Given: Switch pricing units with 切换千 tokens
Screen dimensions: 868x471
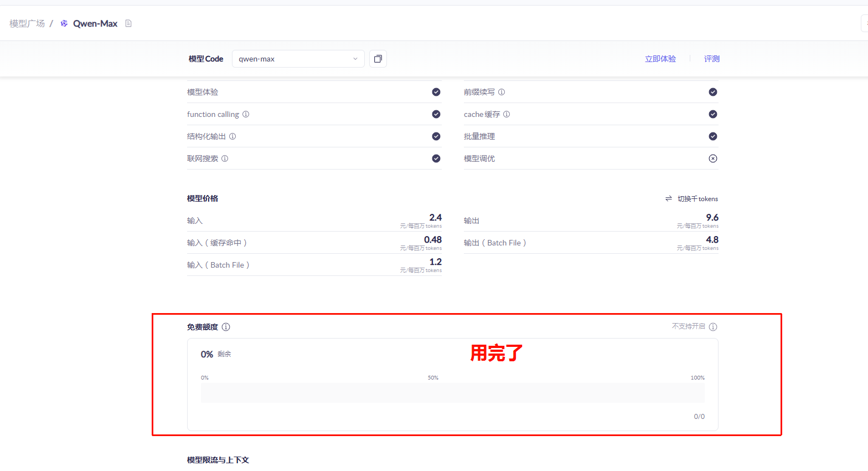Looking at the screenshot, I should [691, 198].
